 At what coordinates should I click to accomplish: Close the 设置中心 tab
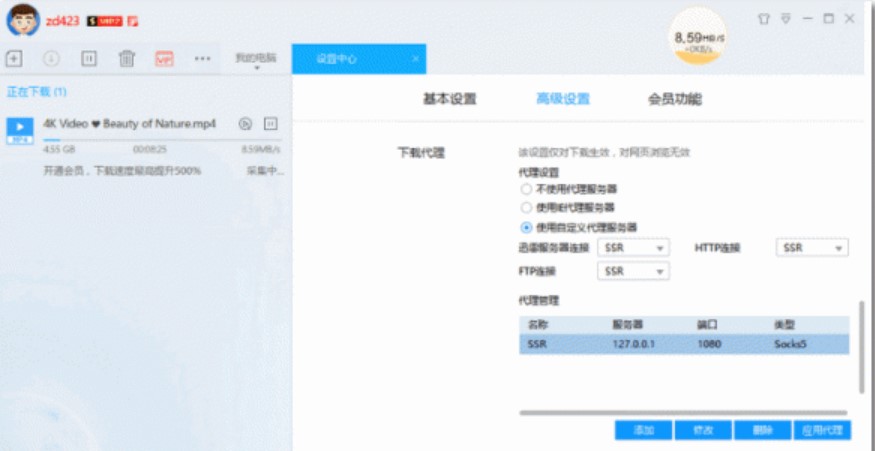point(415,59)
